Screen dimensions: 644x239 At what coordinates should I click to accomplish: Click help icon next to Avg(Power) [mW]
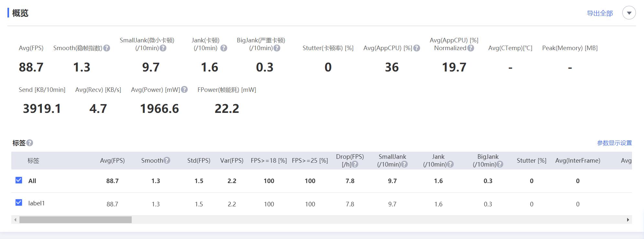click(184, 90)
